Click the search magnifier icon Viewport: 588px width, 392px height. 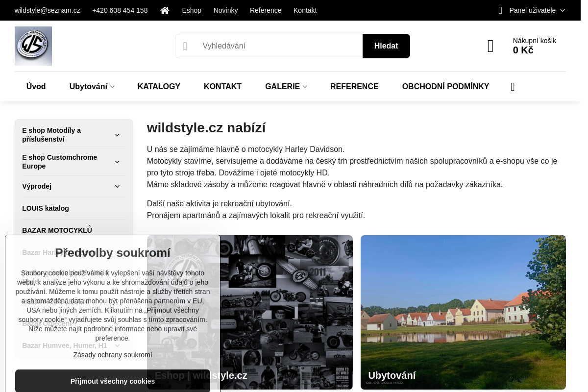coord(185,46)
